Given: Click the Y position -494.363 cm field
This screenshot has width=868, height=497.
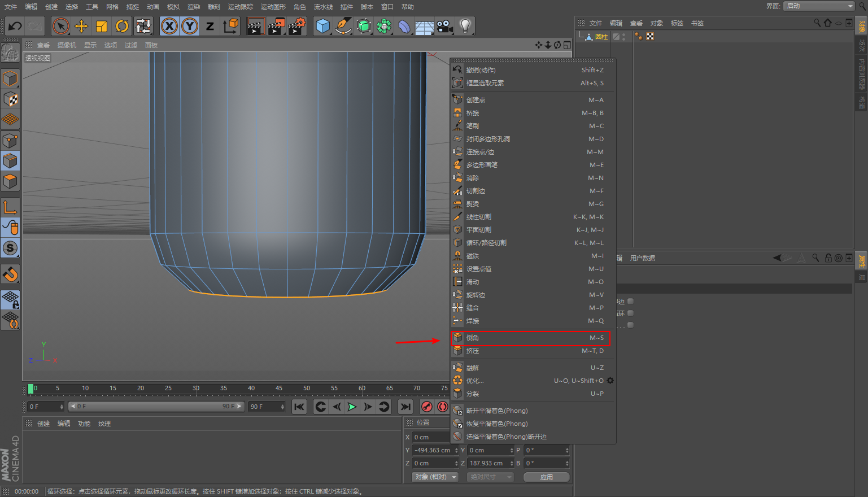Looking at the screenshot, I should [x=435, y=450].
